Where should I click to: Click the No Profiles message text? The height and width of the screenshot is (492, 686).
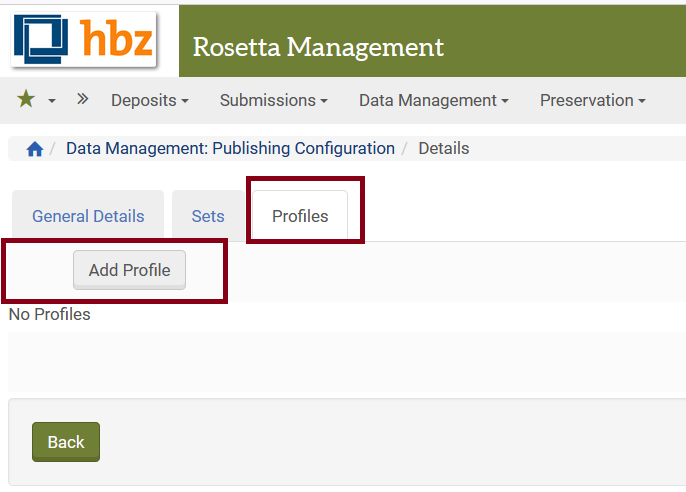[x=50, y=314]
